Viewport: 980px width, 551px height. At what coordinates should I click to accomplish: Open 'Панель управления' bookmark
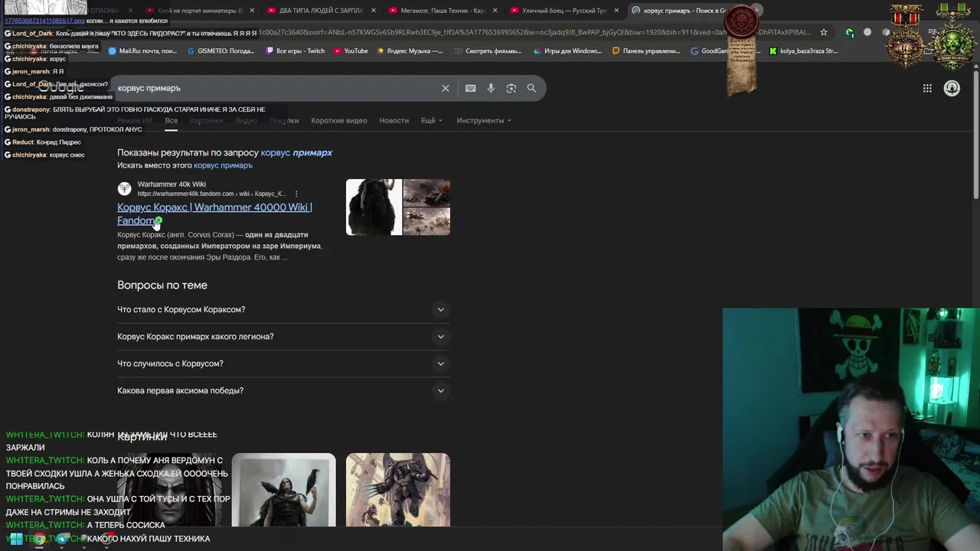[x=646, y=51]
